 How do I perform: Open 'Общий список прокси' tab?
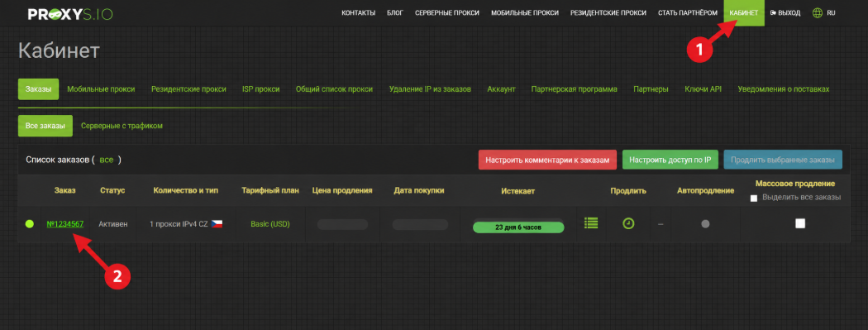pyautogui.click(x=334, y=89)
